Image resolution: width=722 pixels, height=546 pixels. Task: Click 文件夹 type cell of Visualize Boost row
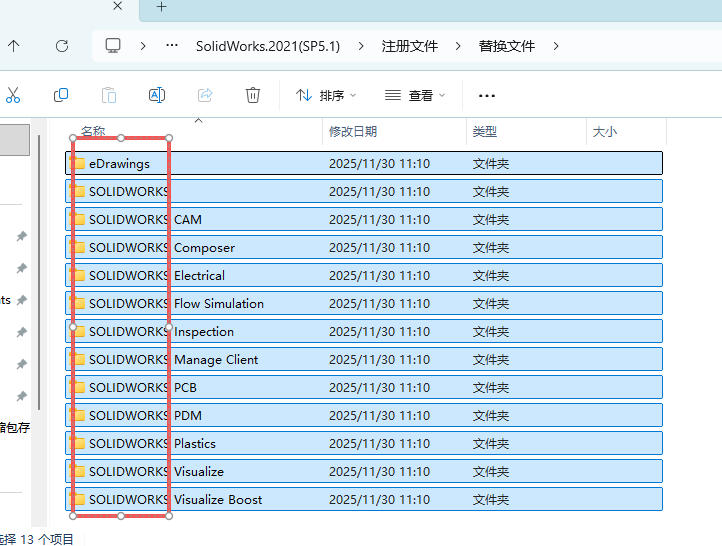[490, 500]
